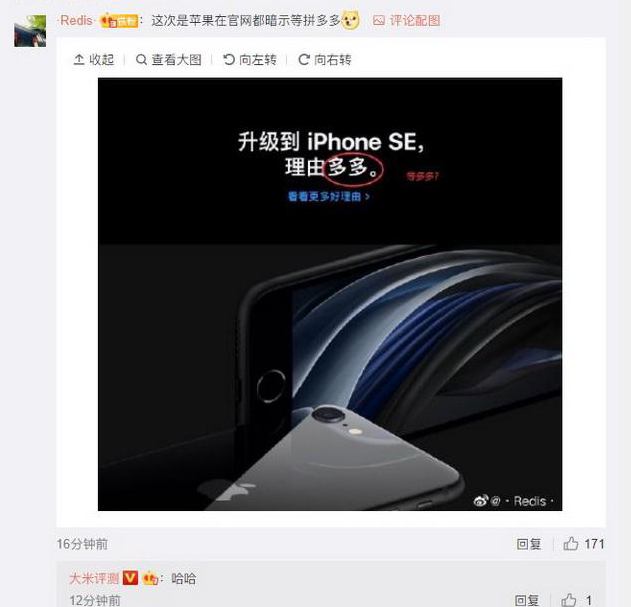Collapse the image with 收起
Image resolution: width=631 pixels, height=607 pixels.
94,60
